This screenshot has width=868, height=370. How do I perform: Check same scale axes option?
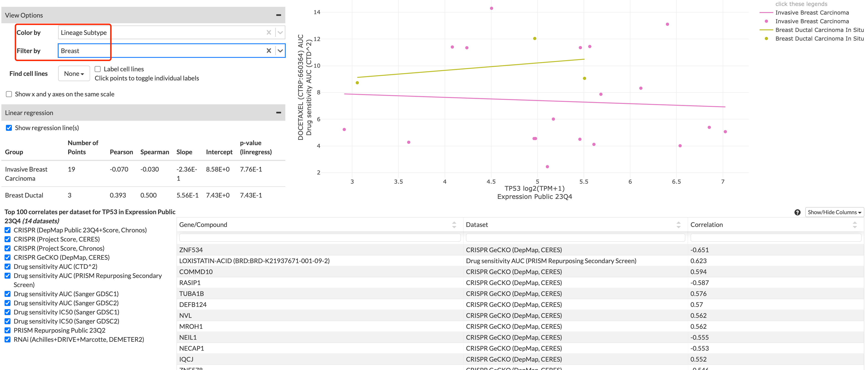[x=9, y=94]
